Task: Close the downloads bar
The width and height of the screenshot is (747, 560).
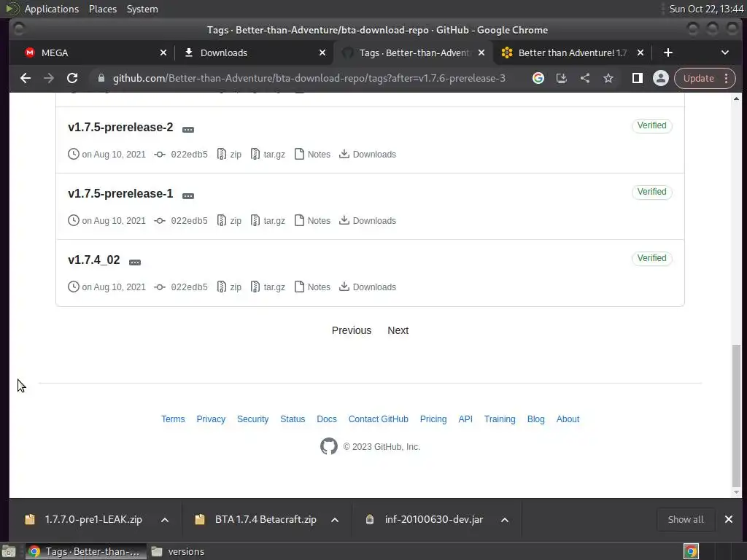Action: (729, 519)
